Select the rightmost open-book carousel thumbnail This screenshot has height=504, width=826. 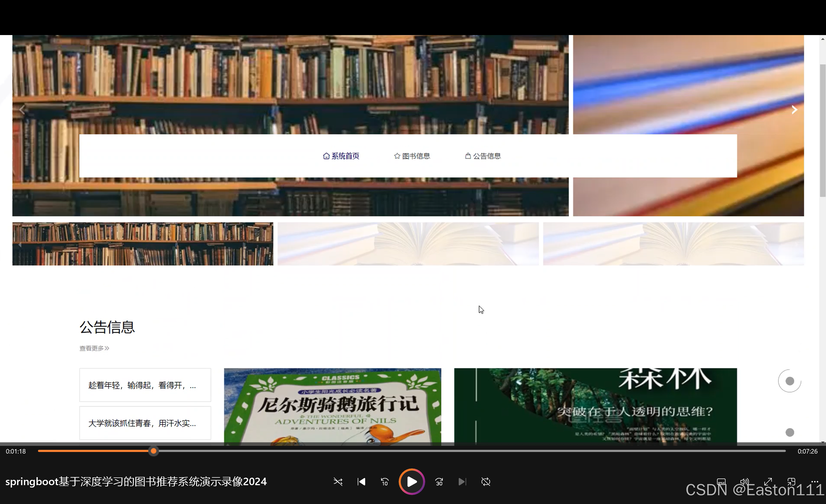point(673,244)
